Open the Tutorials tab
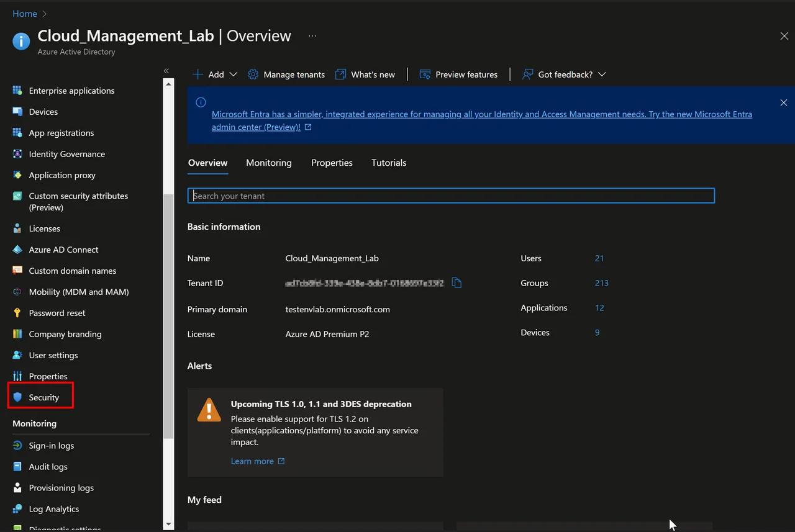The image size is (795, 532). coord(389,163)
